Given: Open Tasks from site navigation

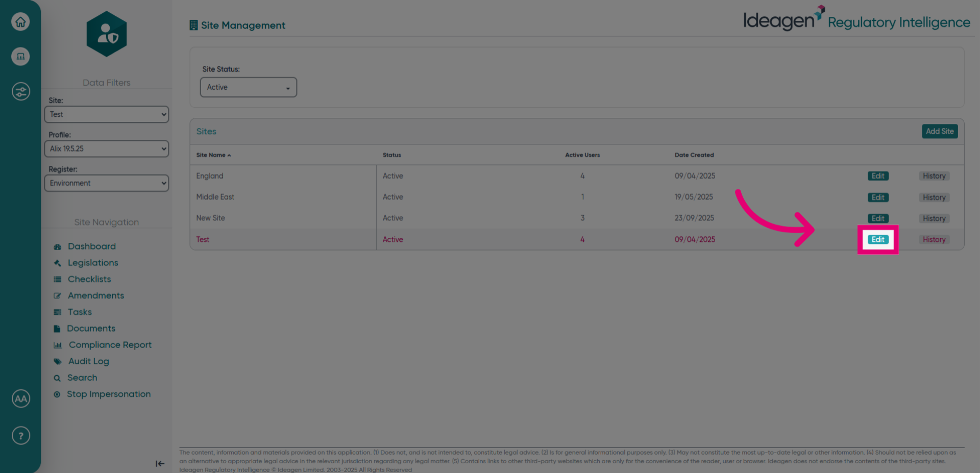Looking at the screenshot, I should [x=80, y=312].
